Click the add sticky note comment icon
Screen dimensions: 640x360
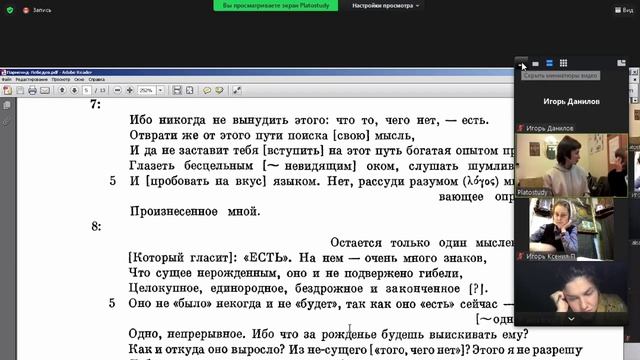point(207,90)
